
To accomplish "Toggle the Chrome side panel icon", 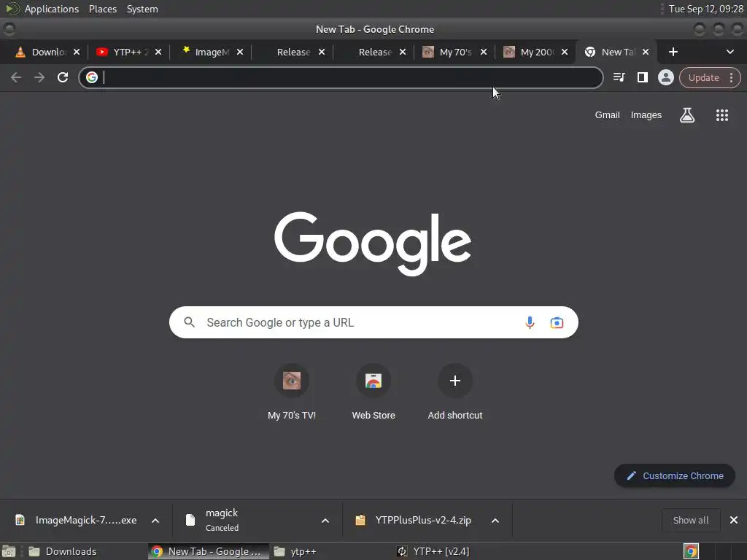I will coord(642,77).
